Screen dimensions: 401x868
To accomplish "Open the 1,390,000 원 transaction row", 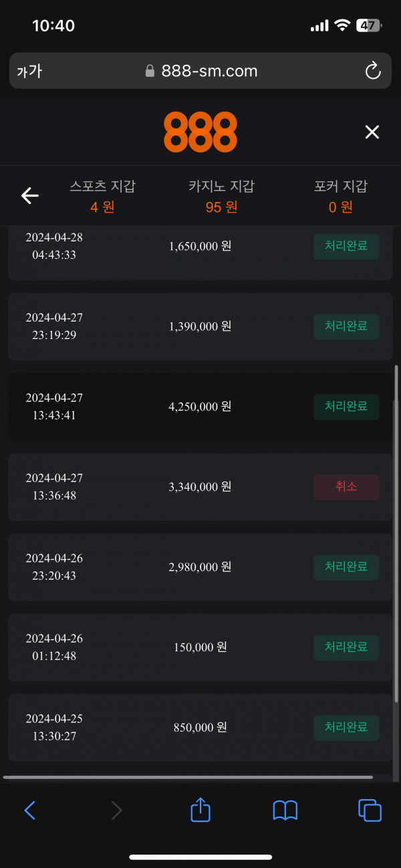I will (x=200, y=326).
